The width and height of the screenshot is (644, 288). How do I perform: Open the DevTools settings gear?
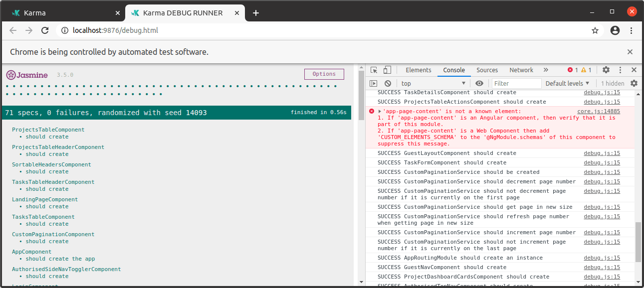(606, 70)
